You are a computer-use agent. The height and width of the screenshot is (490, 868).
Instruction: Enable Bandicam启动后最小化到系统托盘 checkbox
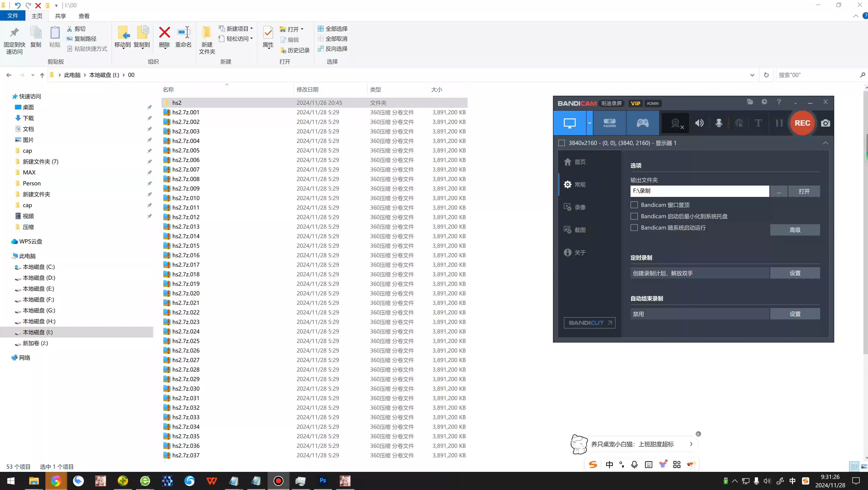[634, 216]
